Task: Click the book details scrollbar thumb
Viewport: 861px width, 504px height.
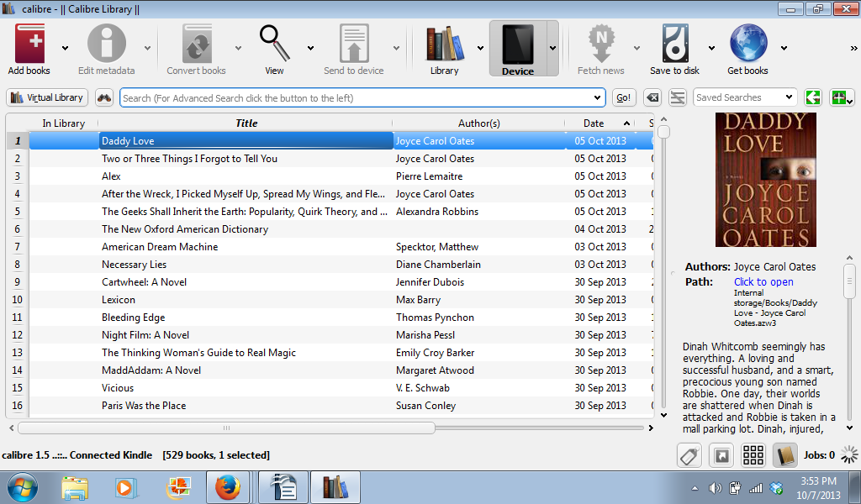Action: [849, 281]
